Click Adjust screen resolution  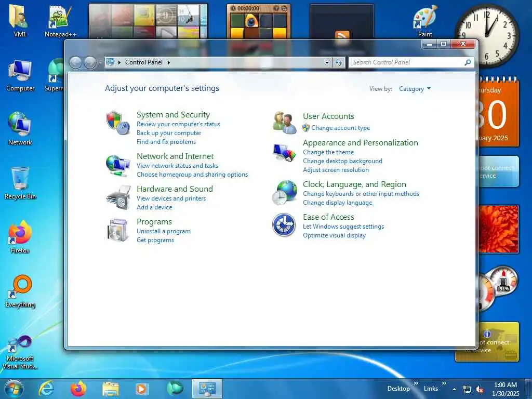[x=336, y=170]
